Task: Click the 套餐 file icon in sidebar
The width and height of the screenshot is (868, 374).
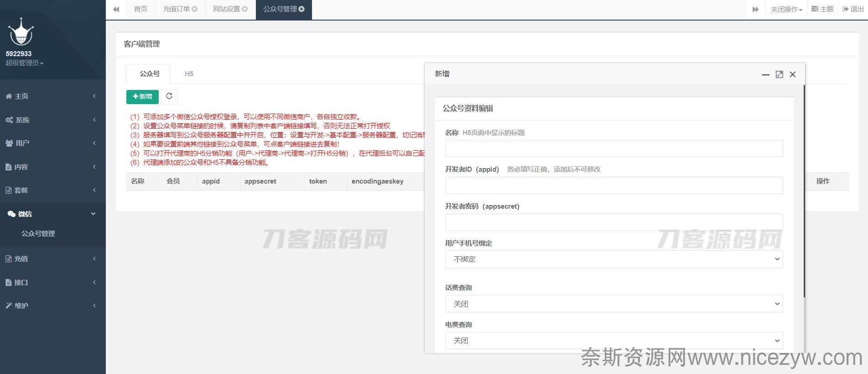Action: 8,190
